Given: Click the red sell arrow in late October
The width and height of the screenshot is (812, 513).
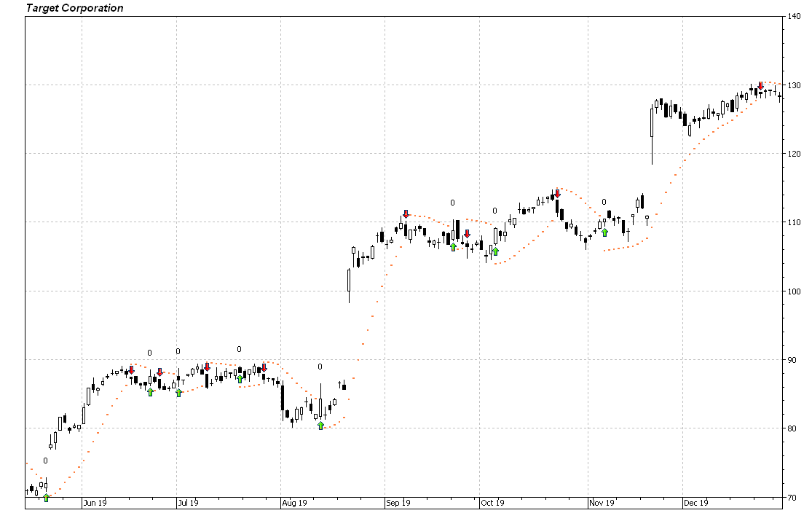Looking at the screenshot, I should tap(557, 194).
